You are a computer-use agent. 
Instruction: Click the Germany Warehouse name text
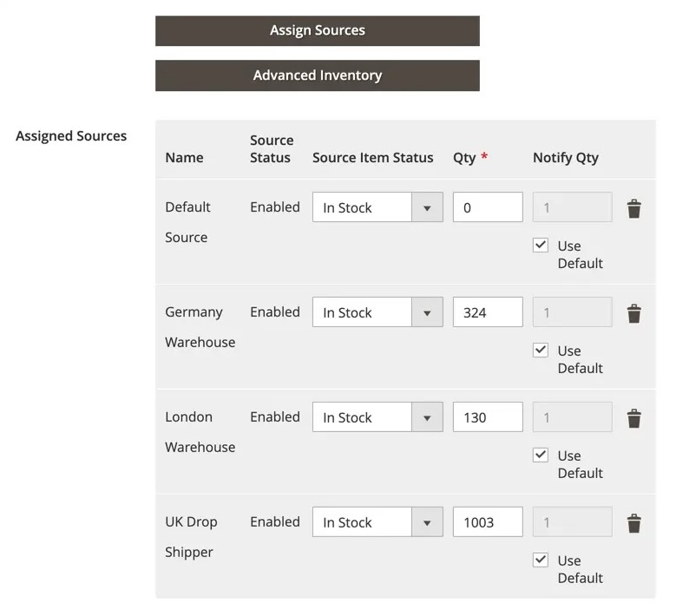(200, 327)
